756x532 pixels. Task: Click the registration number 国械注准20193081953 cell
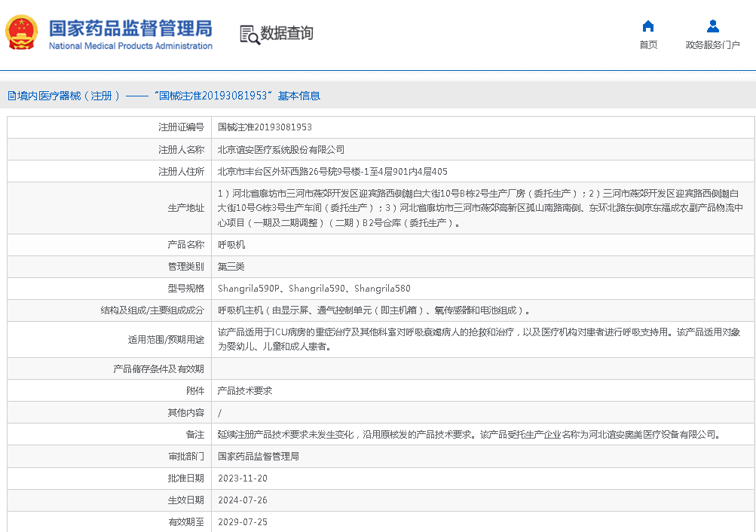coord(265,127)
